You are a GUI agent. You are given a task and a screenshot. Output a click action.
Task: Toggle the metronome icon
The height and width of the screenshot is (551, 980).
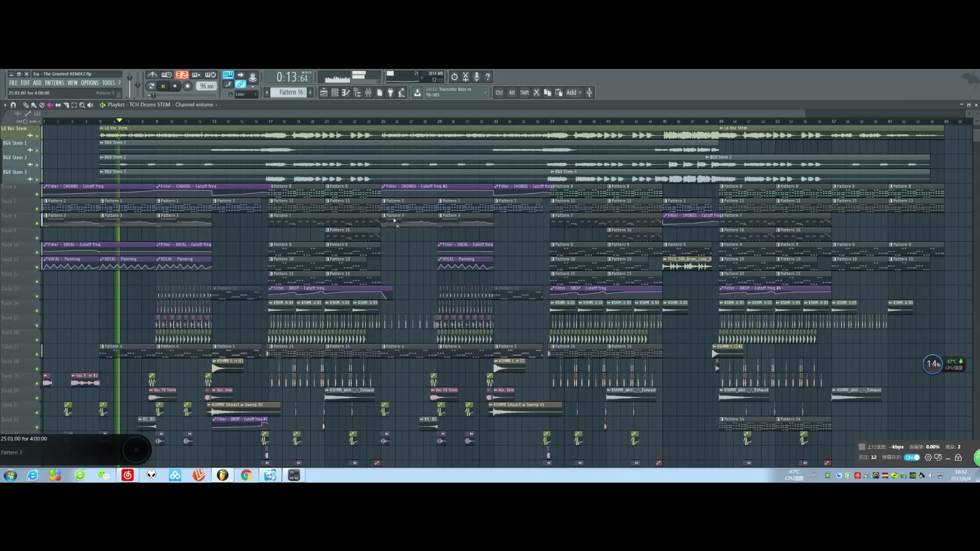152,75
